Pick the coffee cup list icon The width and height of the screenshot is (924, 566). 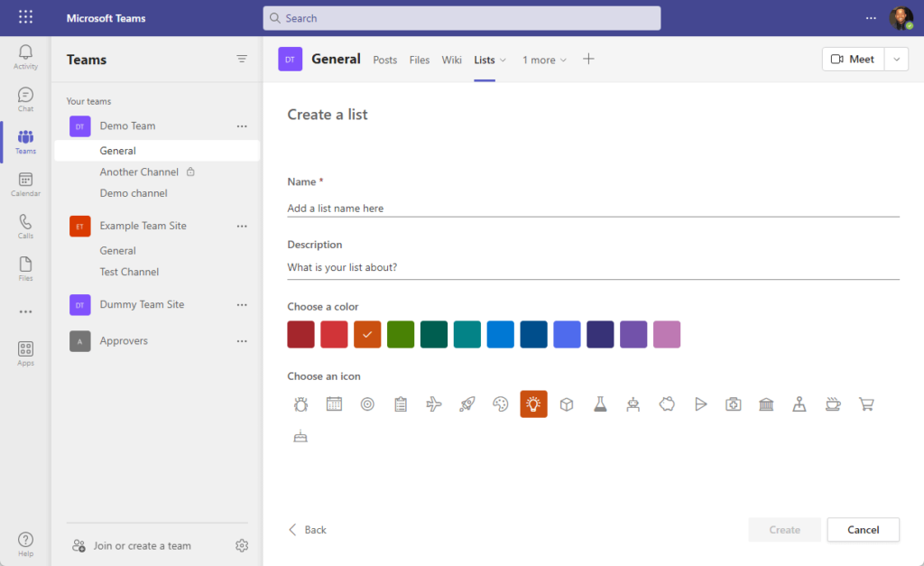coord(833,404)
